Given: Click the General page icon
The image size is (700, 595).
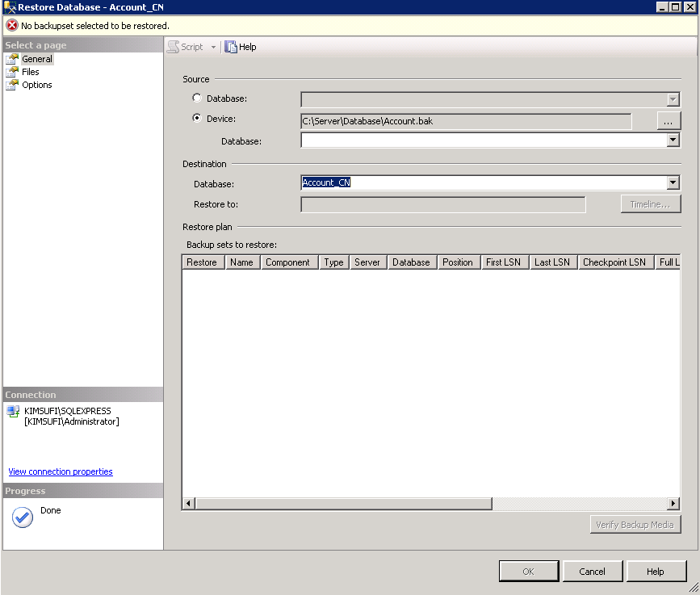Looking at the screenshot, I should coord(12,59).
